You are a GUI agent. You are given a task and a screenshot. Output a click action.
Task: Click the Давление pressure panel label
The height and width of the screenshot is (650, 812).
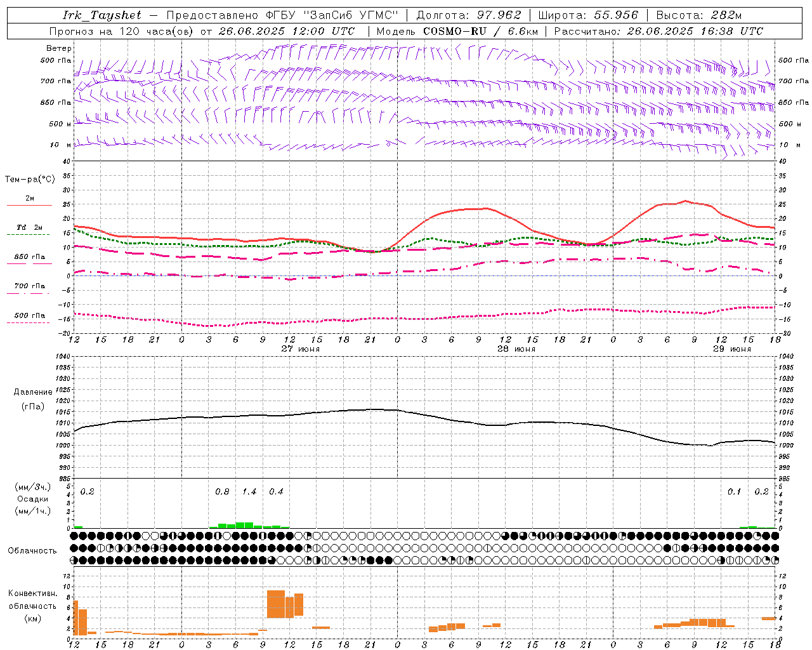[x=33, y=392]
